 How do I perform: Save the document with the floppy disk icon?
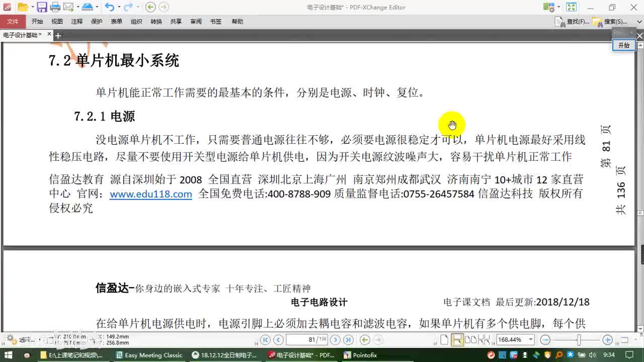click(x=42, y=7)
